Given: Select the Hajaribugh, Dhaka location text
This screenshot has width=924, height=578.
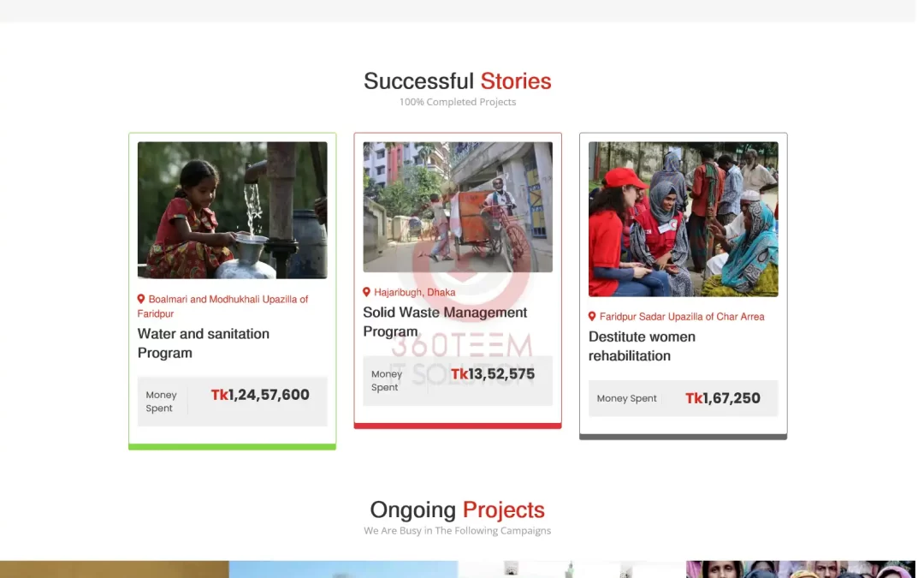Looking at the screenshot, I should click(414, 292).
